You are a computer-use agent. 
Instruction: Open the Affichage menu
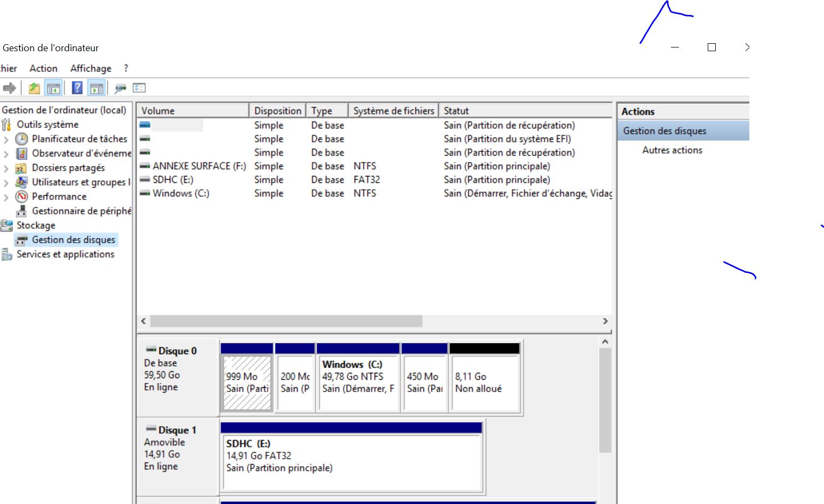coord(91,68)
